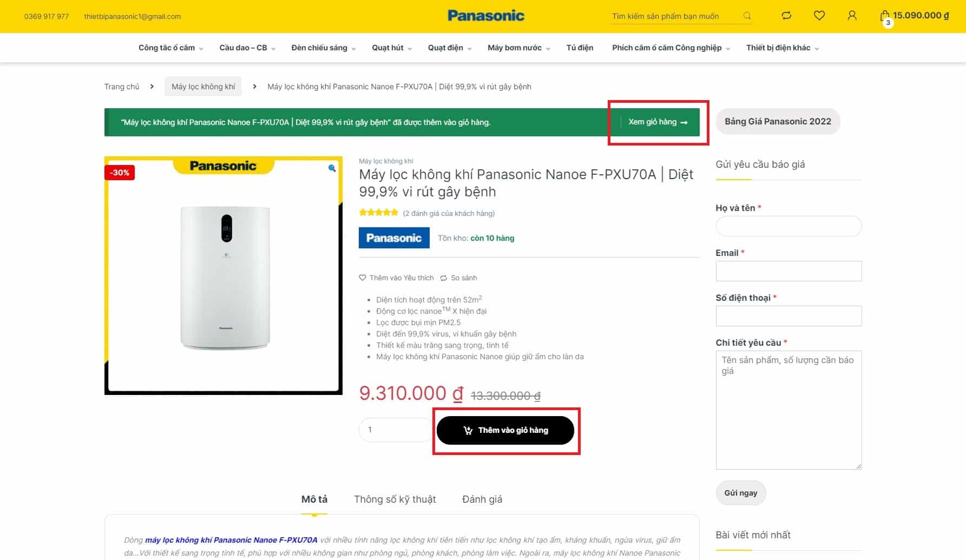Open the compare refresh icon in header

coord(786,16)
